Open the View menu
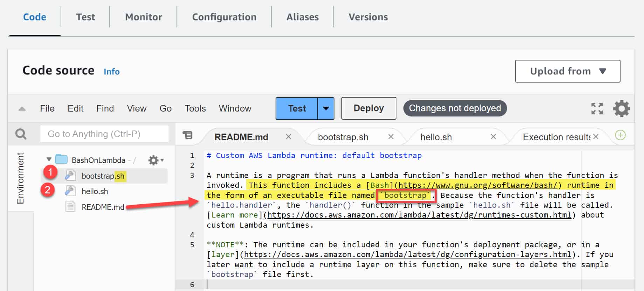644x291 pixels. pos(137,108)
